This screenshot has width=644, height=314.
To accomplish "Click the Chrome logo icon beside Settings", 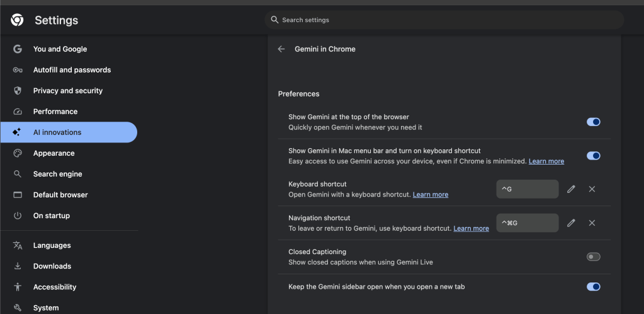I will [x=17, y=20].
